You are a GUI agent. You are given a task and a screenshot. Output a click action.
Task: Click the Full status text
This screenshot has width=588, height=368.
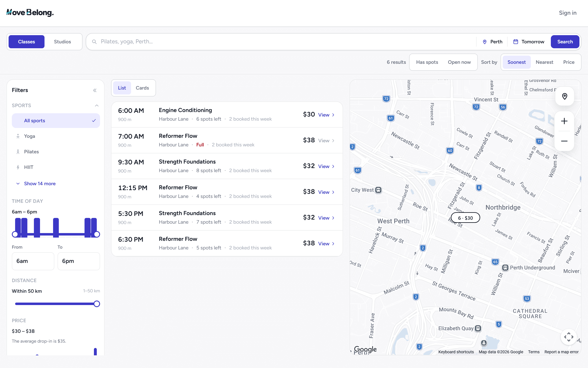click(x=200, y=145)
